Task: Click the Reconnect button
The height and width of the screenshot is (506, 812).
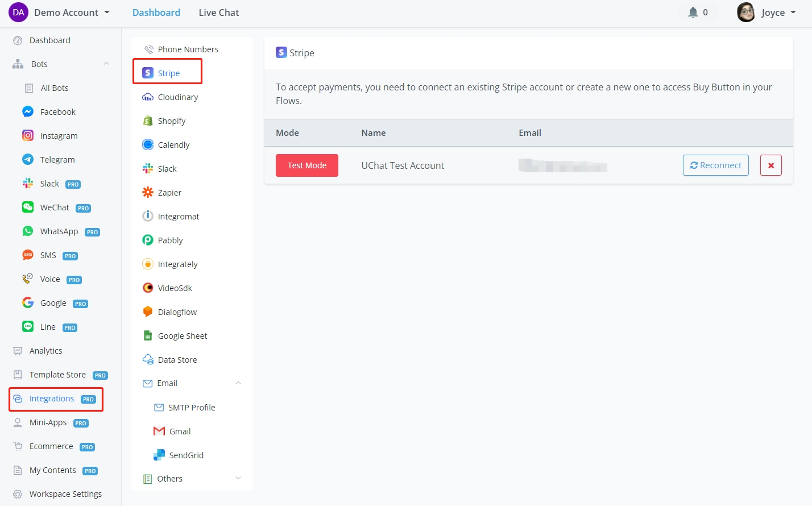Action: pyautogui.click(x=715, y=165)
